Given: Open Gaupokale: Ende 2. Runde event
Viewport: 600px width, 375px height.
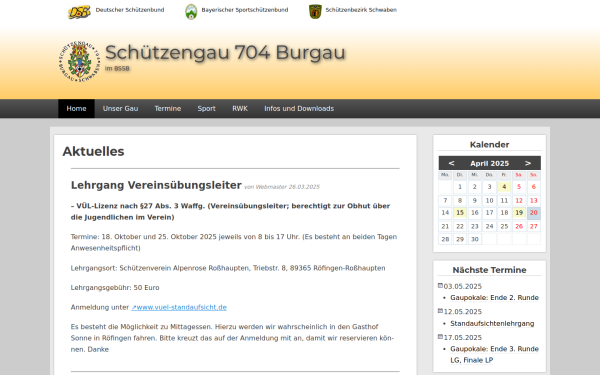Looking at the screenshot, I should (494, 298).
